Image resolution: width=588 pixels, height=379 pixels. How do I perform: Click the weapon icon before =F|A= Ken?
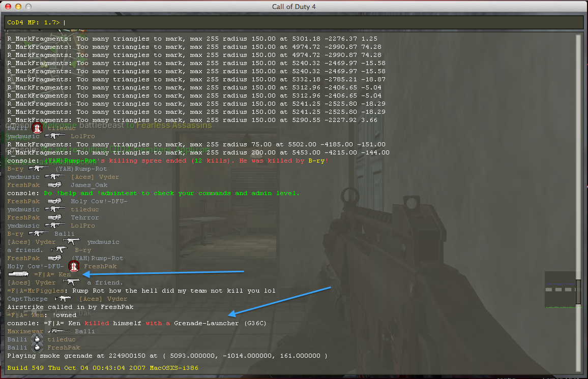(x=19, y=274)
